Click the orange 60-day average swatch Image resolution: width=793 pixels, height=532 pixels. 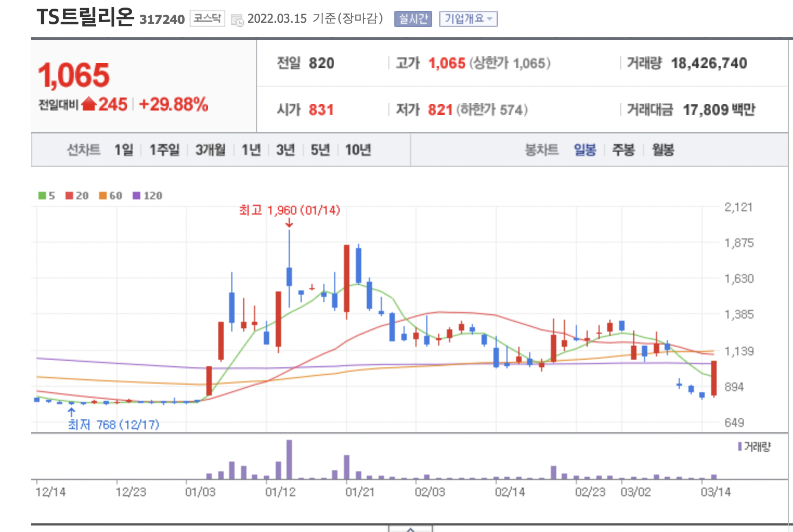click(103, 196)
